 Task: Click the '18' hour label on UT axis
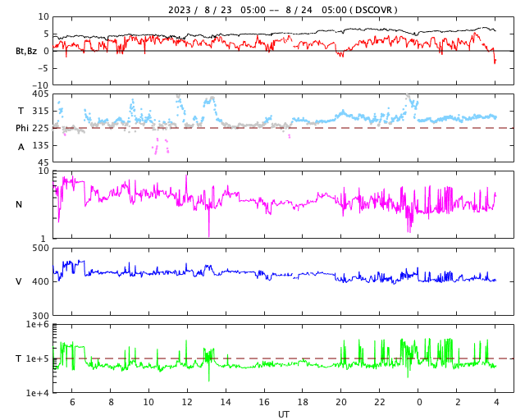pyautogui.click(x=303, y=402)
